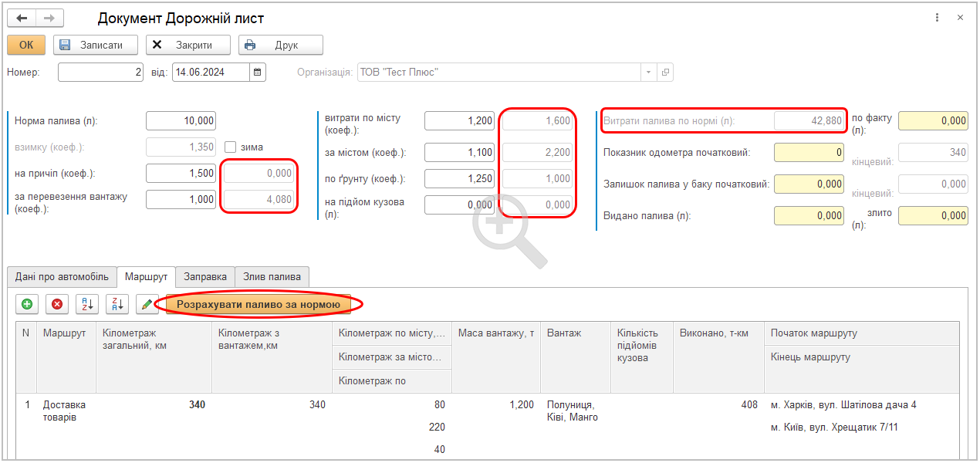Focus the Номер input field
The width and height of the screenshot is (980, 463).
pyautogui.click(x=100, y=72)
